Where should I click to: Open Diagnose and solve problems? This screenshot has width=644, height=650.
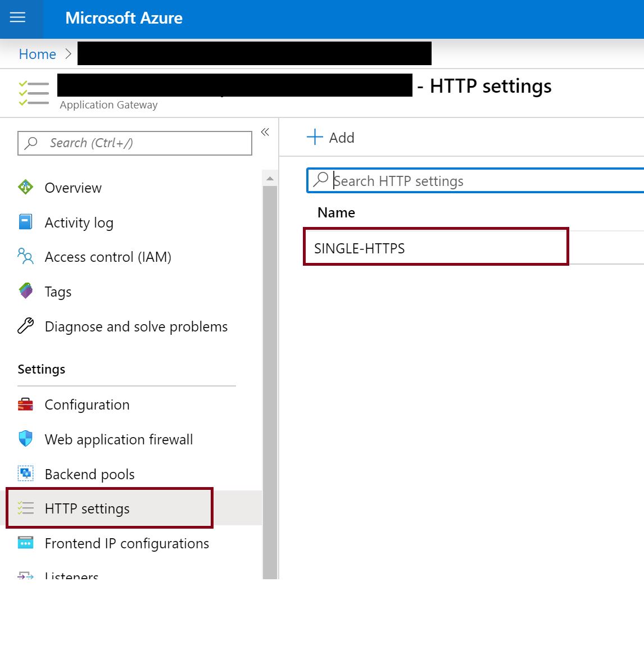(136, 326)
